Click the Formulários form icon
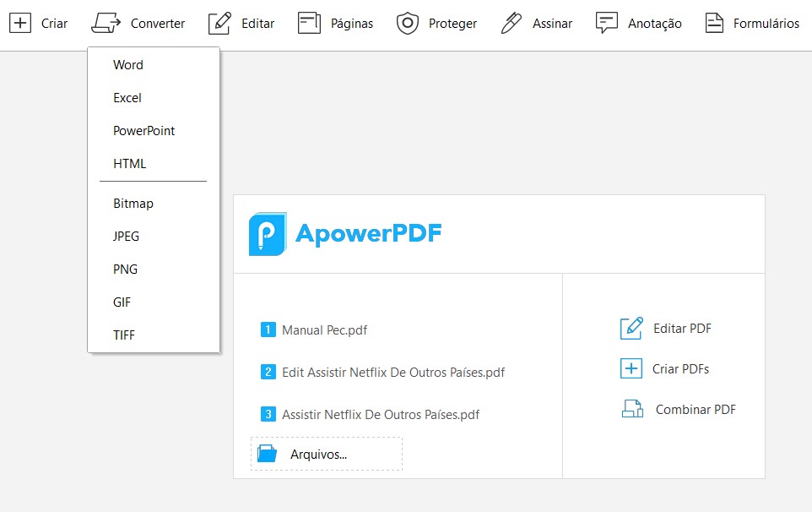812x512 pixels. coord(713,22)
